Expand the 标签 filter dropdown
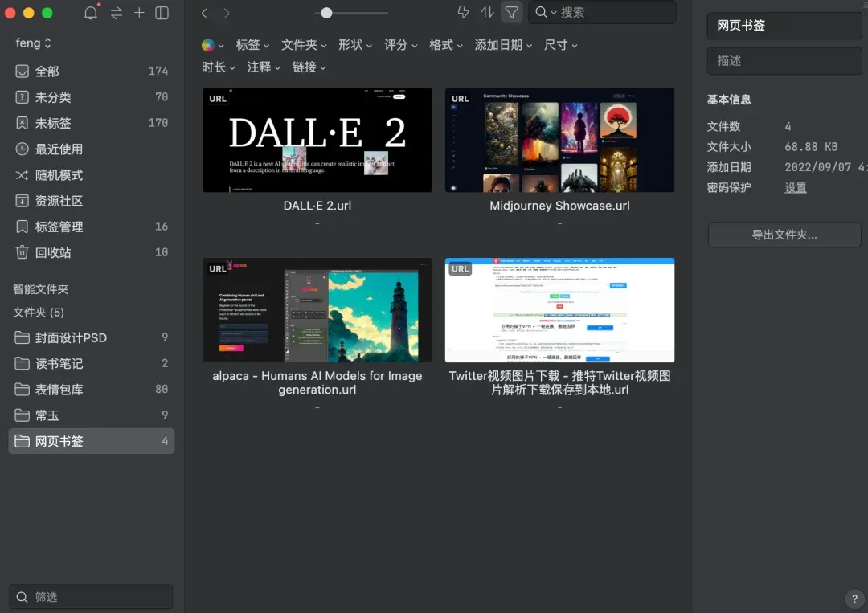This screenshot has height=613, width=868. pos(252,45)
